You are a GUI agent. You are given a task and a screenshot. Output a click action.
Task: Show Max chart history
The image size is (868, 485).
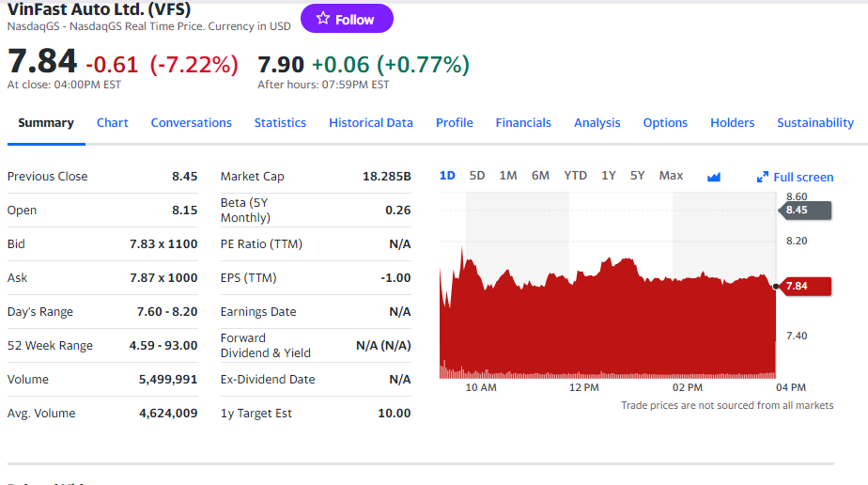[x=671, y=176]
